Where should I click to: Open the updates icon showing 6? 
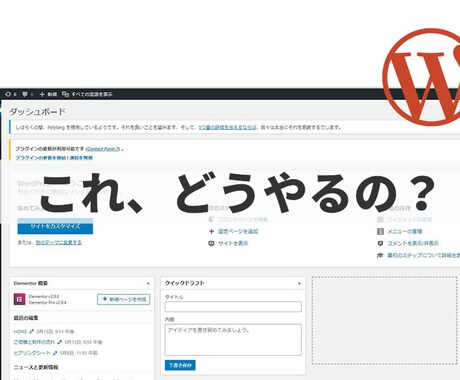(x=11, y=94)
